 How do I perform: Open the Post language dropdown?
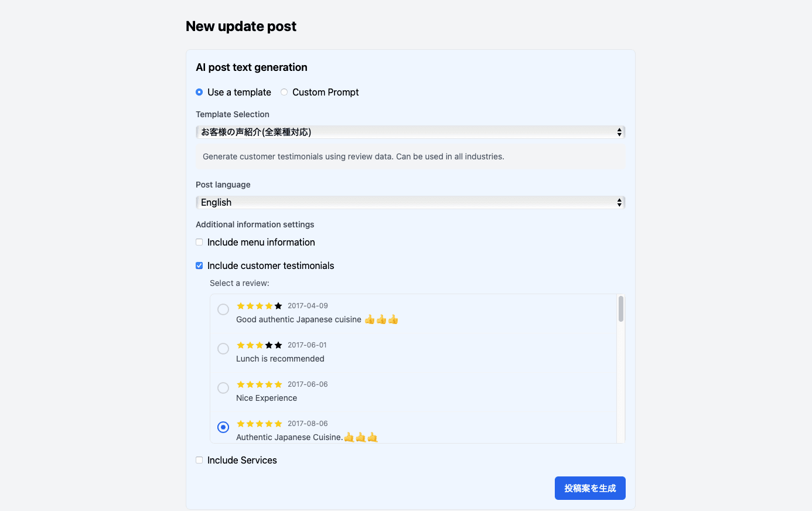pyautogui.click(x=410, y=202)
